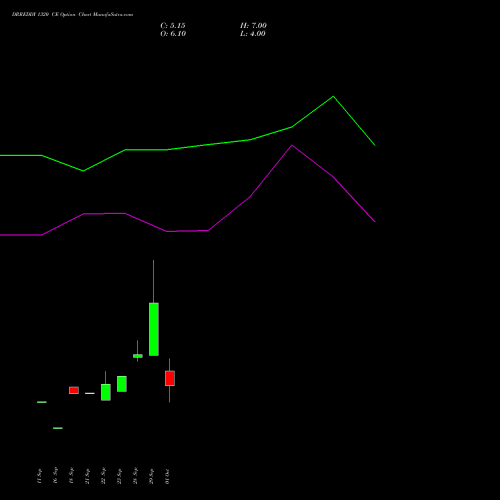Select the red candle for 01 Oct
Screen dimensions: 500x500
[170, 378]
